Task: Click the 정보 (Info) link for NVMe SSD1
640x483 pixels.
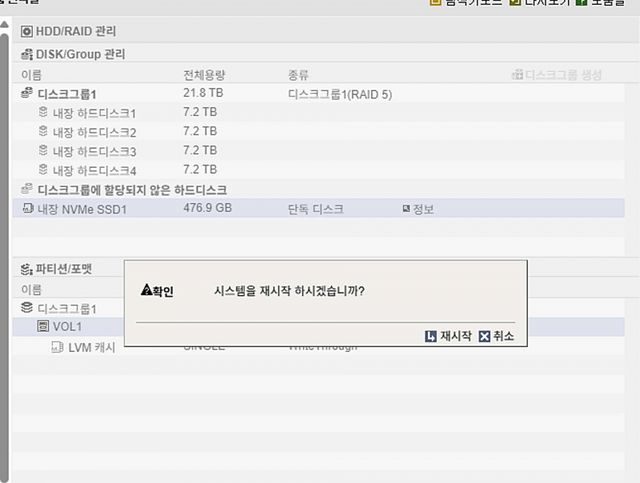Action: [x=418, y=209]
